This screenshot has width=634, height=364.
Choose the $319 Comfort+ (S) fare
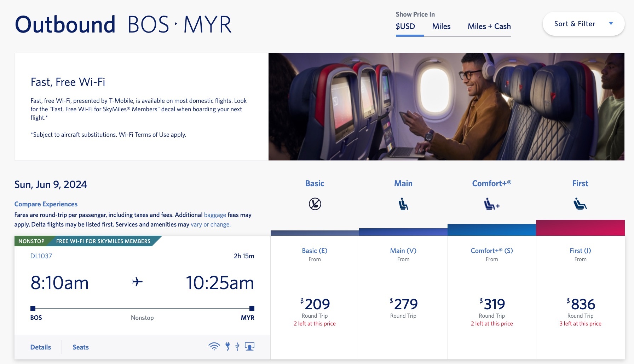click(492, 304)
